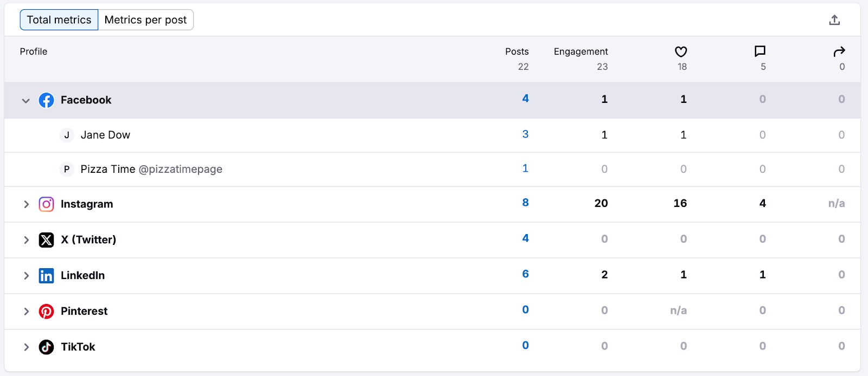The width and height of the screenshot is (868, 376).
Task: Open Jane Dow's 3 posts link
Action: click(x=525, y=134)
